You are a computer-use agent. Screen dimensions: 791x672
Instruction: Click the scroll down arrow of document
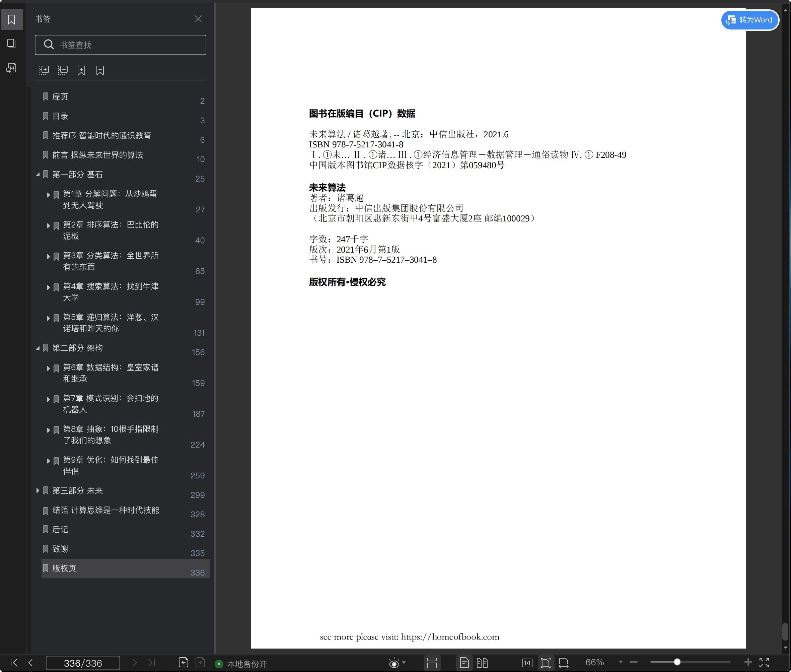point(785,648)
